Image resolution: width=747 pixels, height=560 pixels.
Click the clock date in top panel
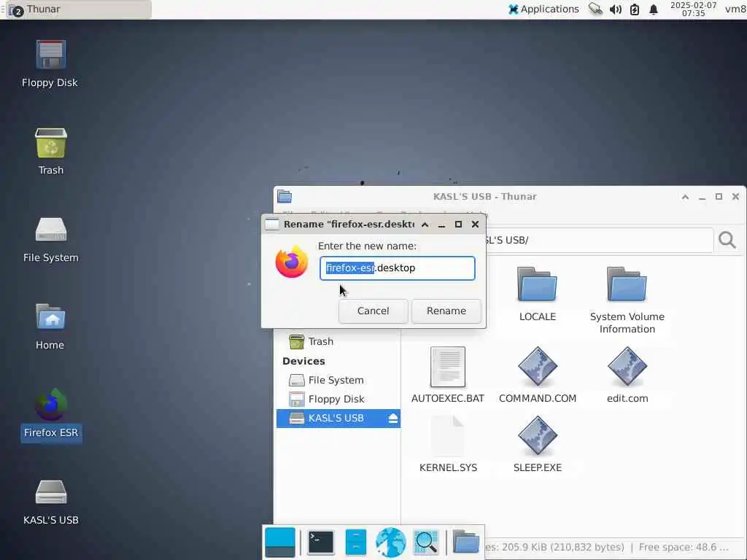pyautogui.click(x=693, y=9)
